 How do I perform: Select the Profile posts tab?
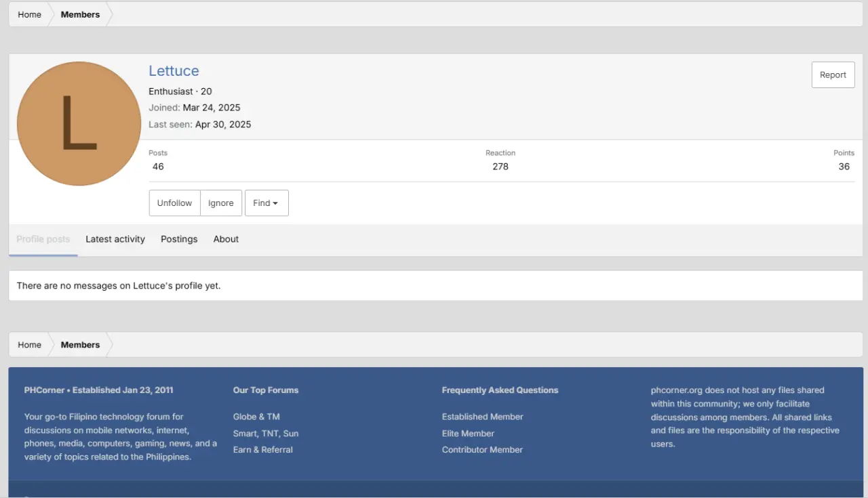(43, 239)
